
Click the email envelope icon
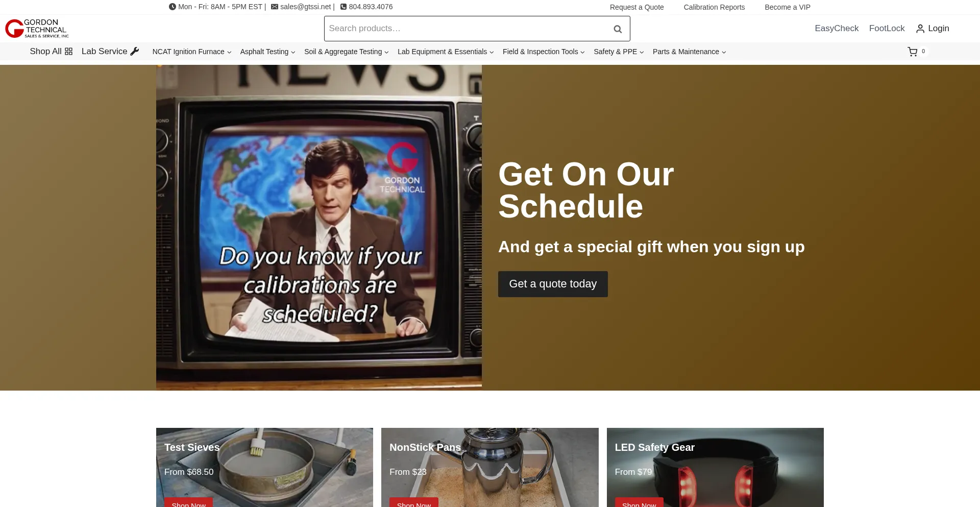pos(275,7)
